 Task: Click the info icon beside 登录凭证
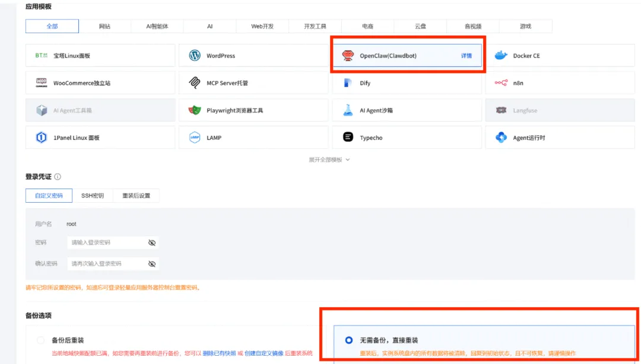58,177
